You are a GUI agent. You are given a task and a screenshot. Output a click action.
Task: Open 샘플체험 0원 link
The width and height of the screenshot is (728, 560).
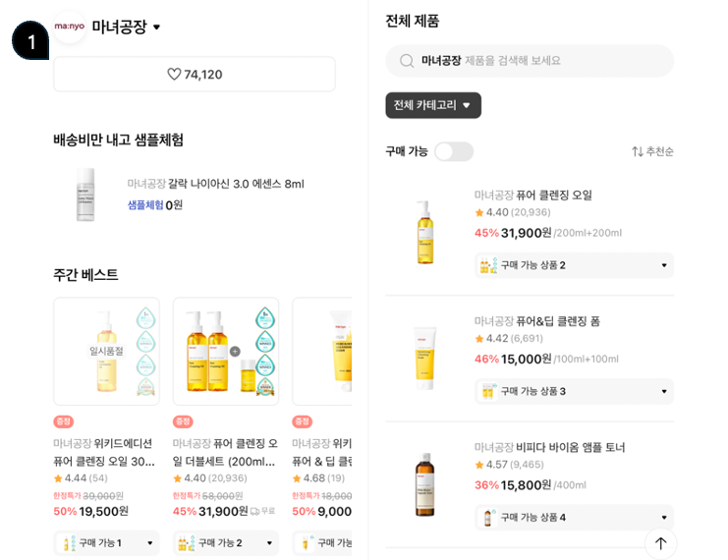click(155, 204)
